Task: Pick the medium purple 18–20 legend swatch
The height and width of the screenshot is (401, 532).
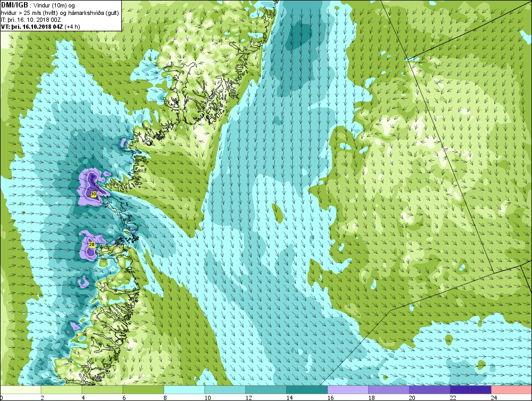Action: (388, 390)
